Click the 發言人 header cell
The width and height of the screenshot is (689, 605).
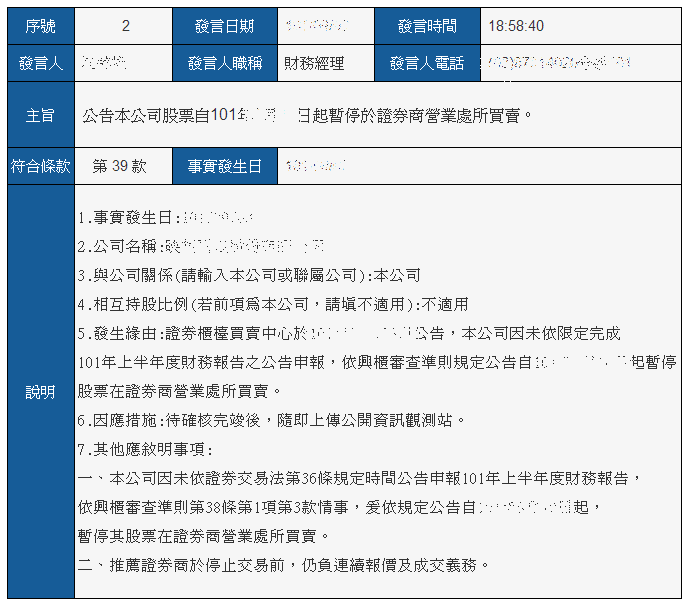pos(41,63)
